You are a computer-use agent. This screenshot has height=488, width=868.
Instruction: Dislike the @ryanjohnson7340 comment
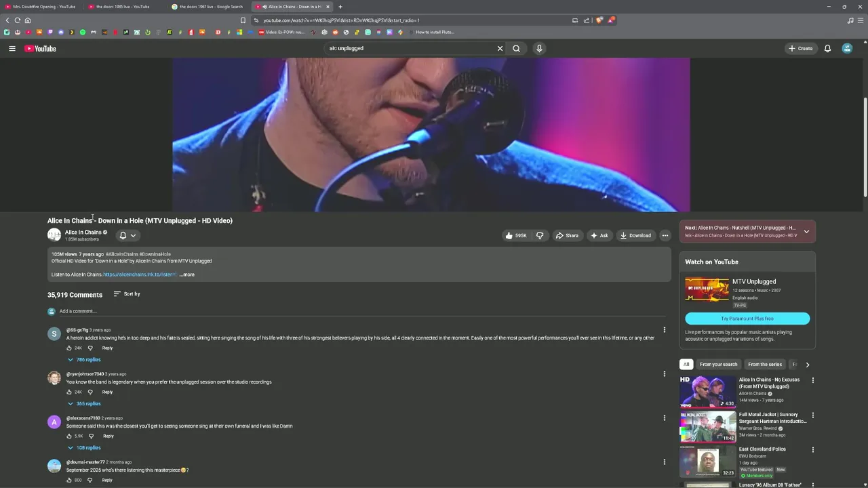coord(90,392)
